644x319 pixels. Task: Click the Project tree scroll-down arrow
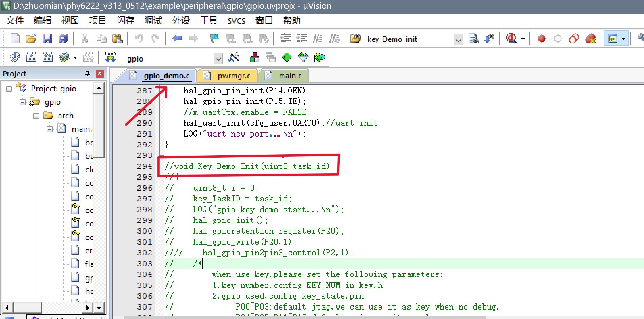99,308
